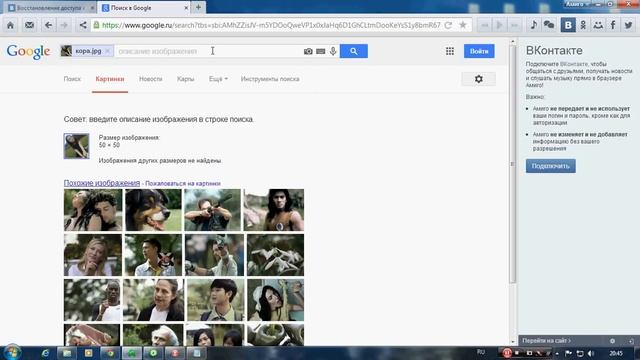Go to the browser home page icon
This screenshot has height=360, width=640.
pos(10,25)
